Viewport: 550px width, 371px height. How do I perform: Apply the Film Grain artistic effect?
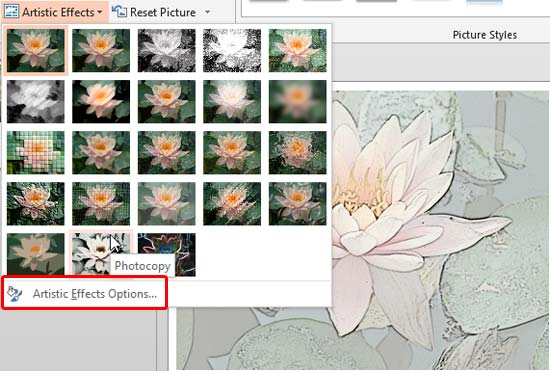(167, 153)
